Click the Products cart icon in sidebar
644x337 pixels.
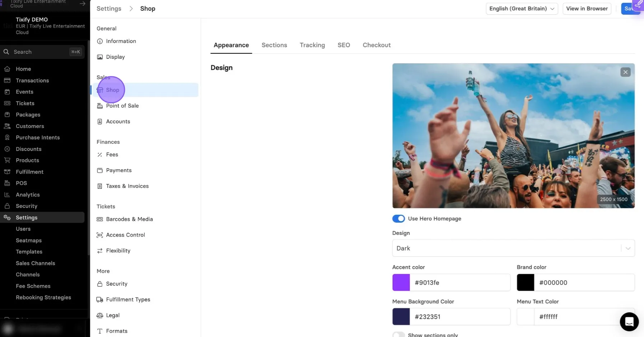click(x=7, y=160)
